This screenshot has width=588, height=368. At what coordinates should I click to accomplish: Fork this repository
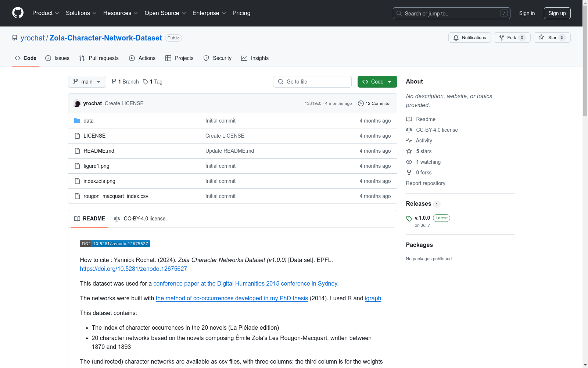click(x=512, y=38)
